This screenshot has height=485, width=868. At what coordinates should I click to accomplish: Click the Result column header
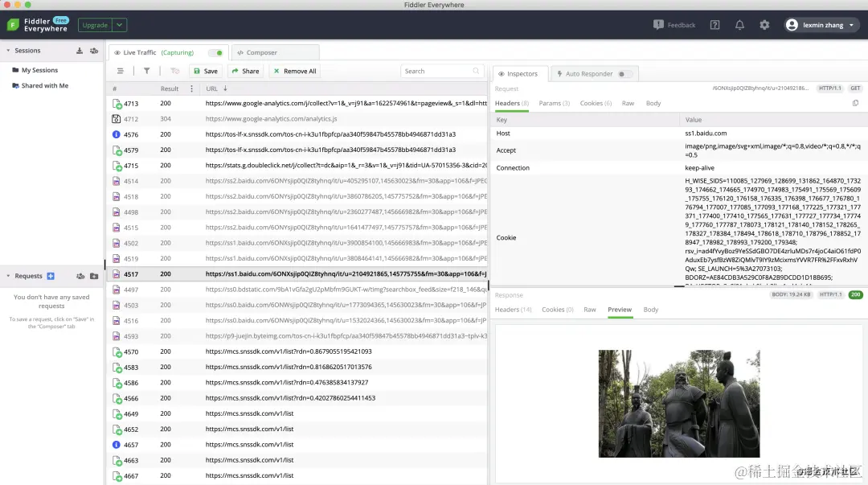coord(170,88)
